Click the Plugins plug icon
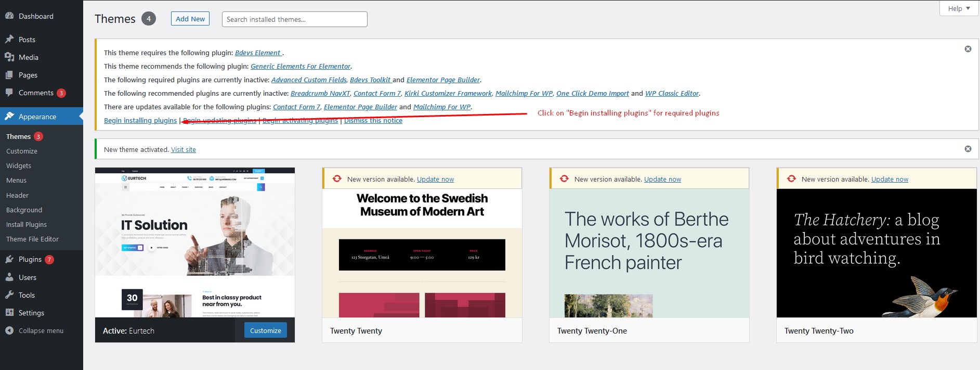This screenshot has width=980, height=370. tap(9, 259)
